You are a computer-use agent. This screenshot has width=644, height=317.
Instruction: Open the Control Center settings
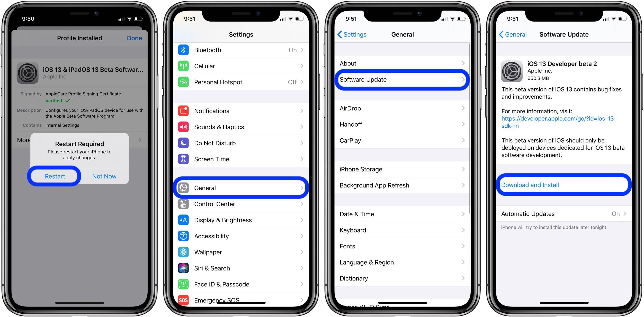(242, 204)
